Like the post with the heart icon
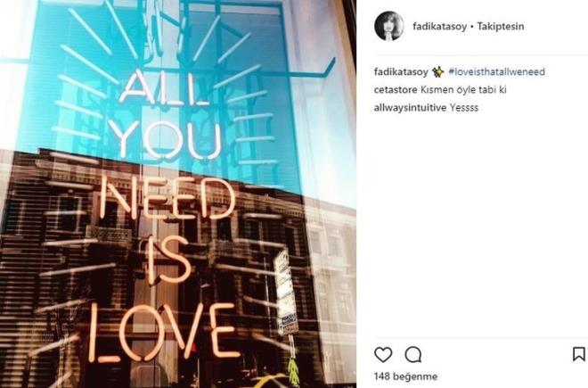 (x=383, y=355)
